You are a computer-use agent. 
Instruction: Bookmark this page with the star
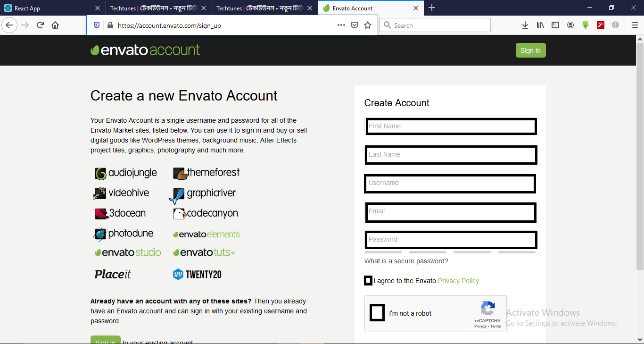click(x=368, y=25)
